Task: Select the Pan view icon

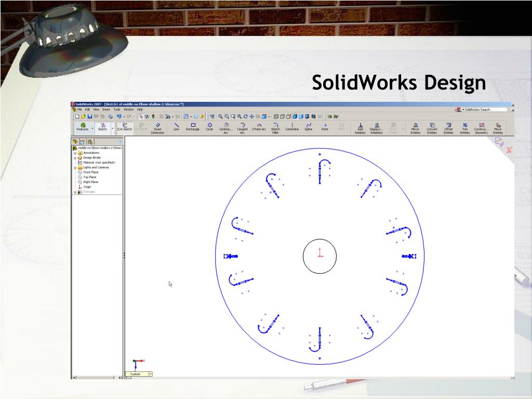Action: 251,116
